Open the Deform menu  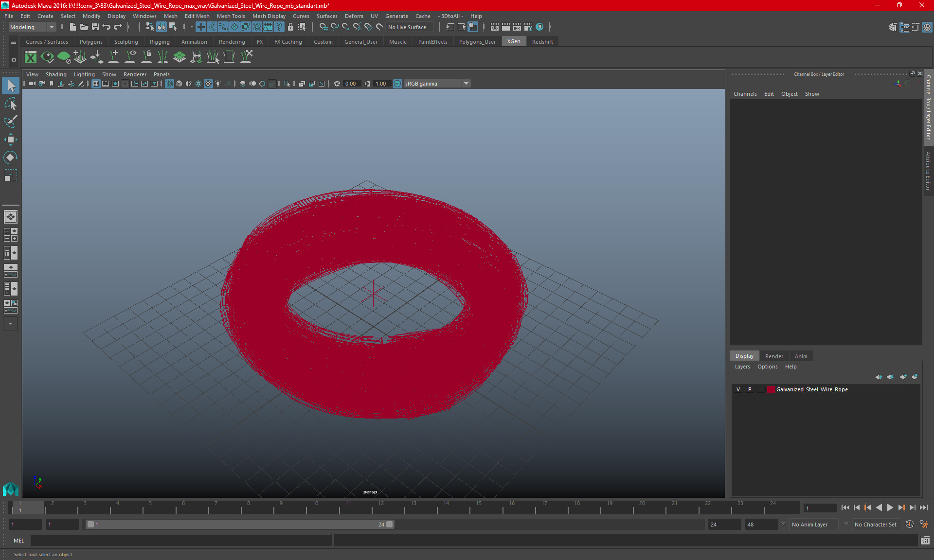354,16
